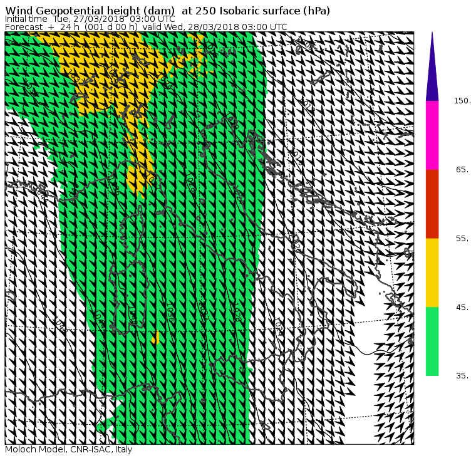The image size is (476, 458).
Task: Click 'Forecast + 24 h' text
Action: (x=42, y=27)
